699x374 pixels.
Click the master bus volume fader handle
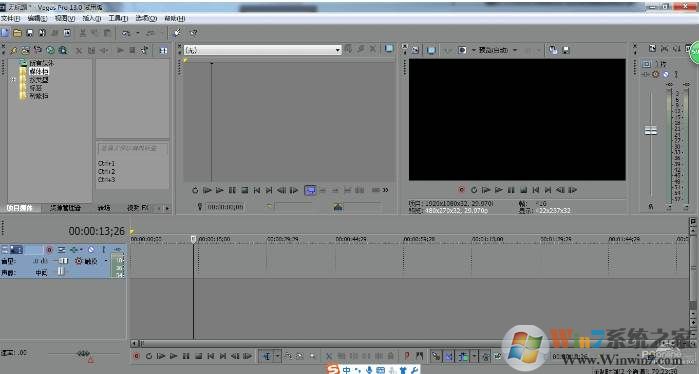click(x=651, y=131)
